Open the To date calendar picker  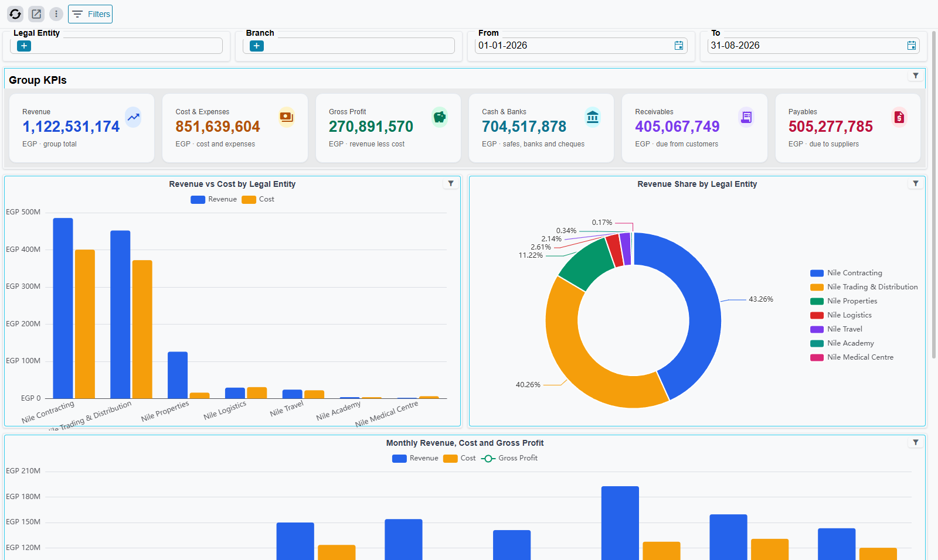[912, 46]
